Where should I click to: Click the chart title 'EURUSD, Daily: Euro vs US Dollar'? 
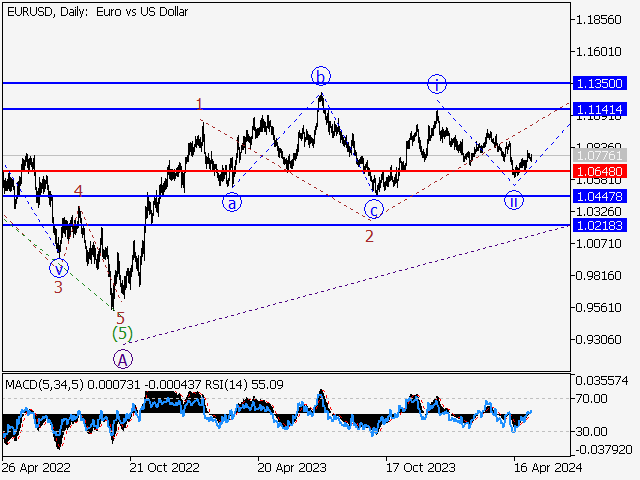tap(97, 12)
